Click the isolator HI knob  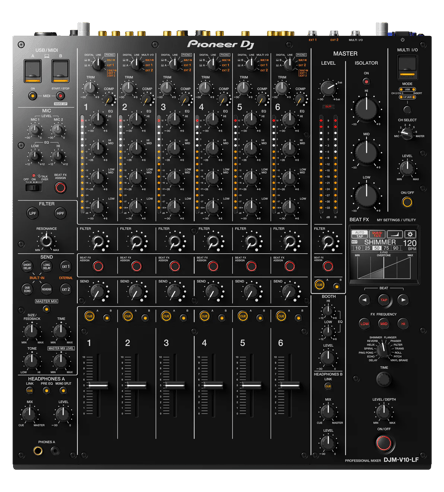[x=366, y=109]
